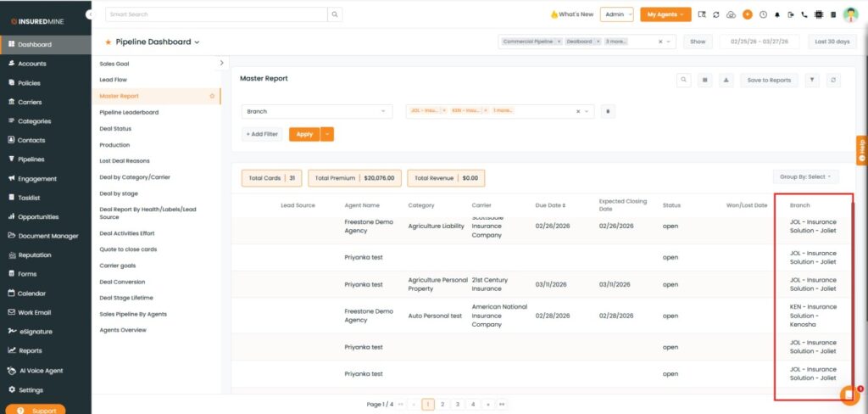Viewport: 868px width, 414px height.
Task: Click the Master Report download icon
Action: [x=726, y=80]
